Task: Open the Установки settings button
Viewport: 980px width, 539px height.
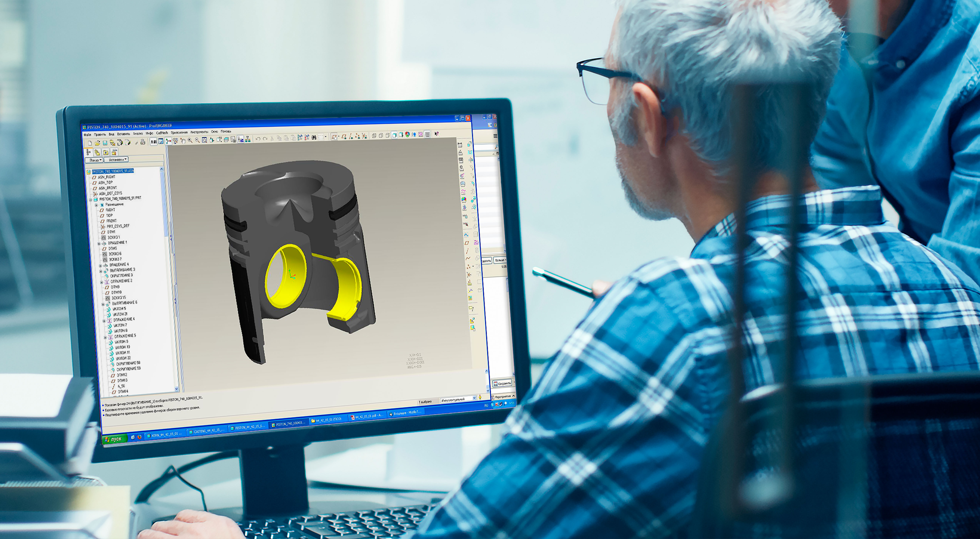Action: point(116,160)
